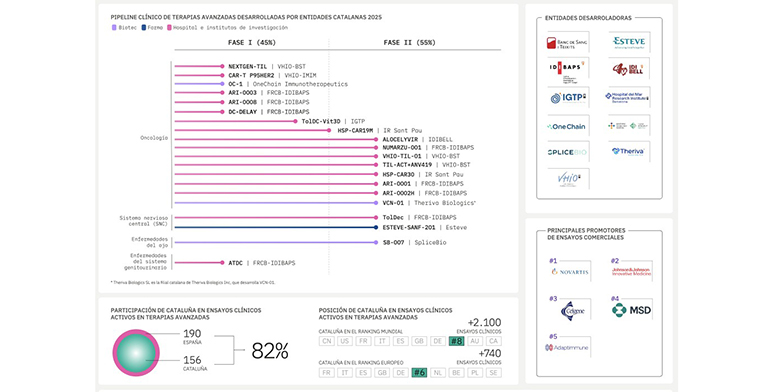Click the ATDC pipeline entry

(x=262, y=263)
